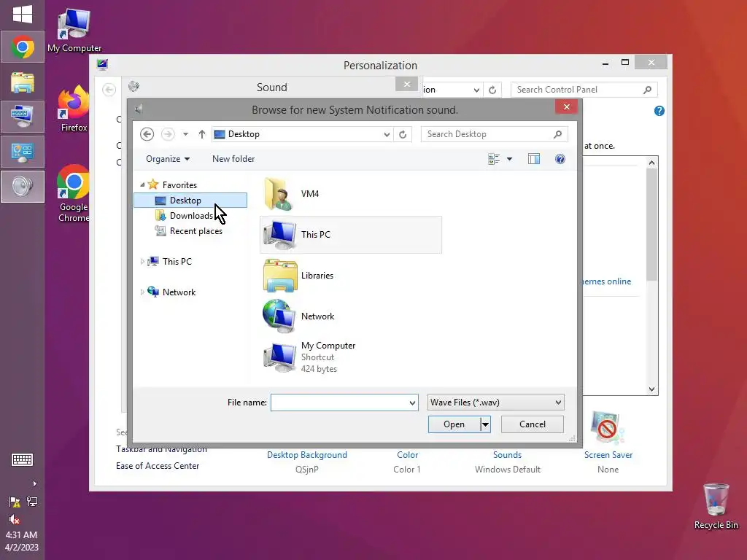Expand Network in the navigation tree
The height and width of the screenshot is (560, 747).
tap(142, 292)
